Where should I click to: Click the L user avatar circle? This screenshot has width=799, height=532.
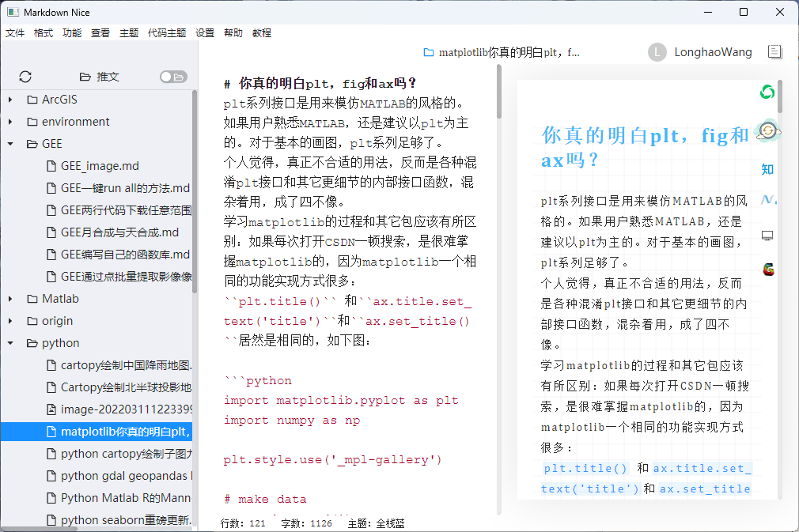[657, 52]
